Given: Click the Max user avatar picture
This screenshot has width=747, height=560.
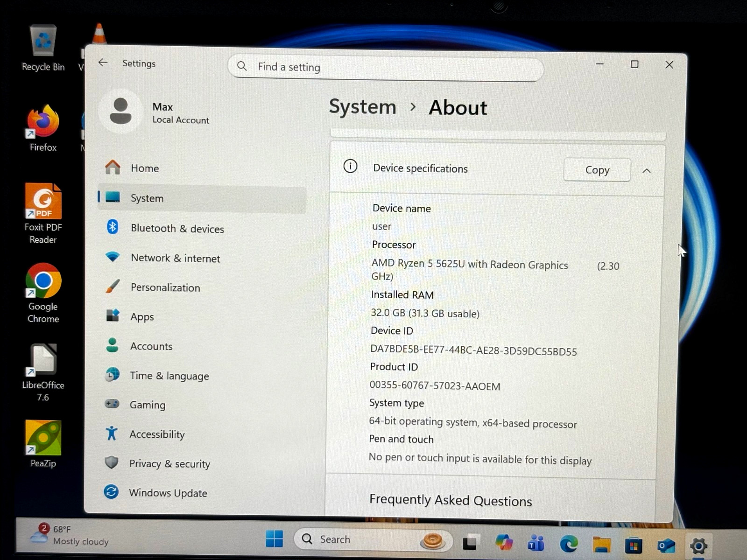Looking at the screenshot, I should pyautogui.click(x=120, y=111).
